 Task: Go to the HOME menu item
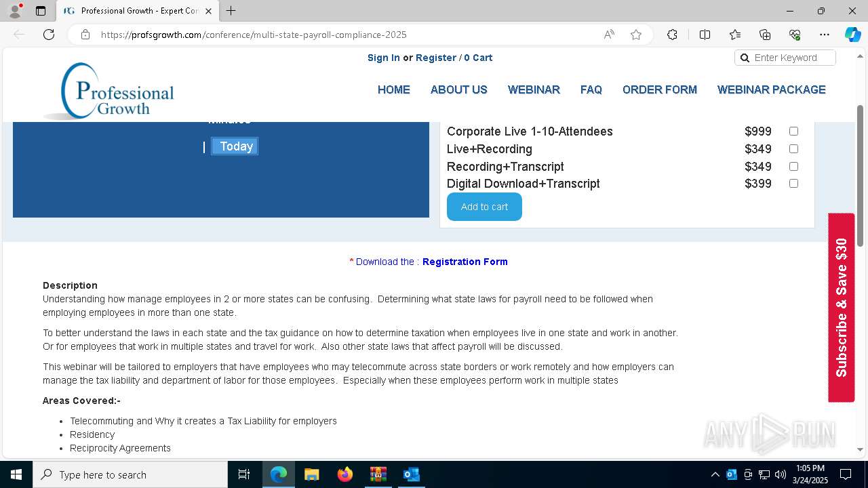pyautogui.click(x=394, y=89)
